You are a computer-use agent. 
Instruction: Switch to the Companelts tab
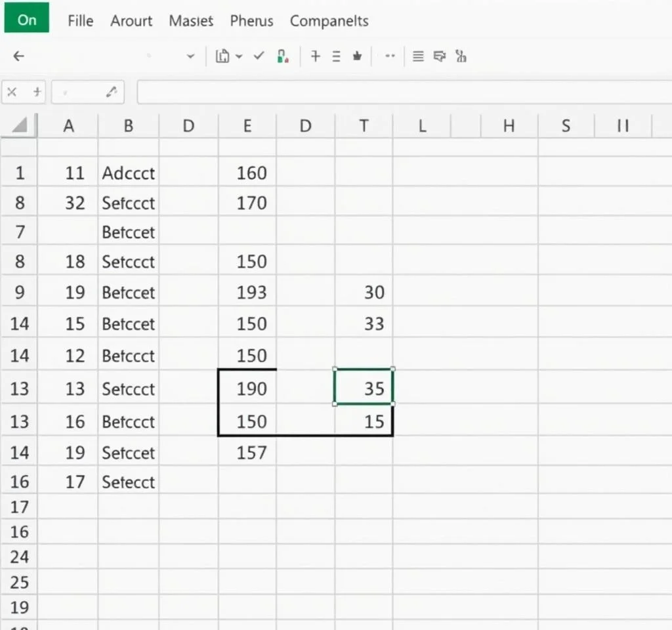click(329, 20)
